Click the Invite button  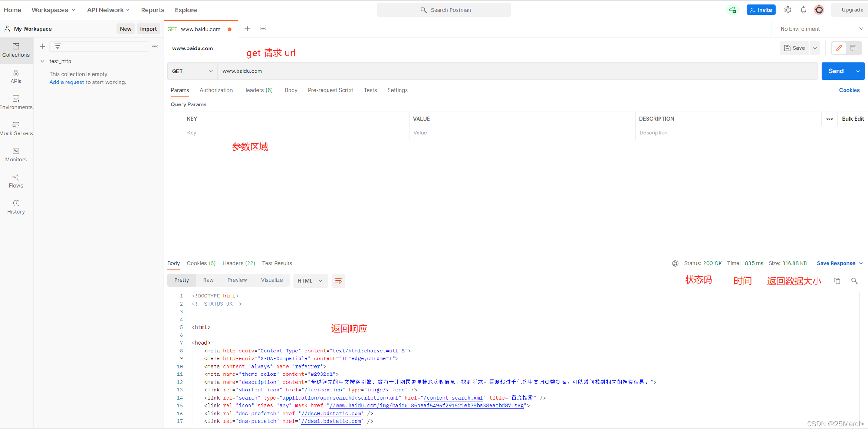coord(761,10)
